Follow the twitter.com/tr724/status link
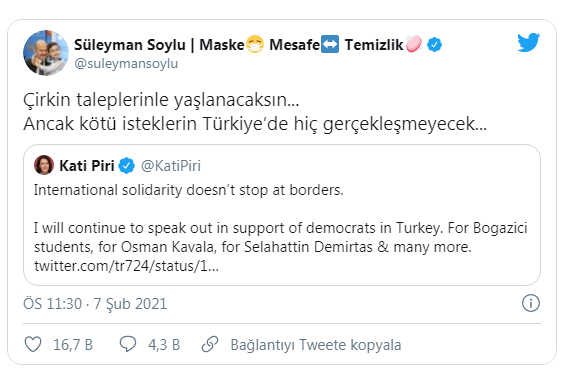Image resolution: width=572 pixels, height=378 pixels. [x=126, y=266]
